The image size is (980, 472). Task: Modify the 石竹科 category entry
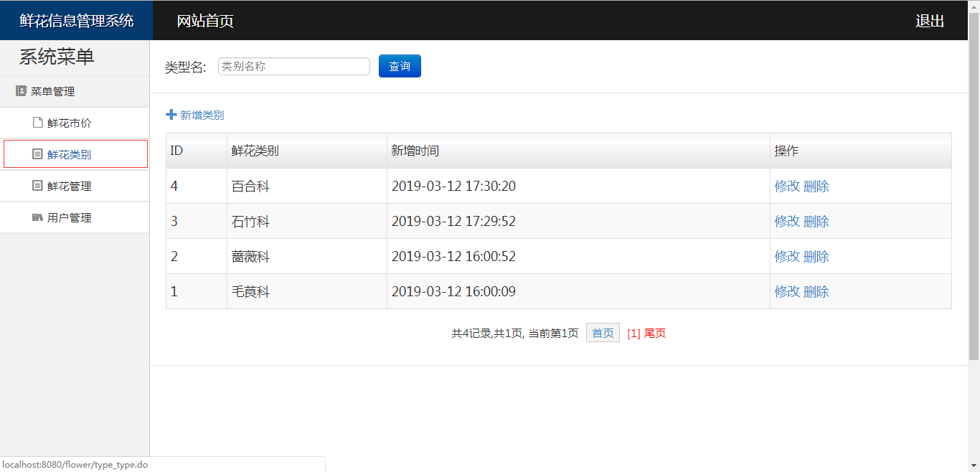click(x=786, y=222)
